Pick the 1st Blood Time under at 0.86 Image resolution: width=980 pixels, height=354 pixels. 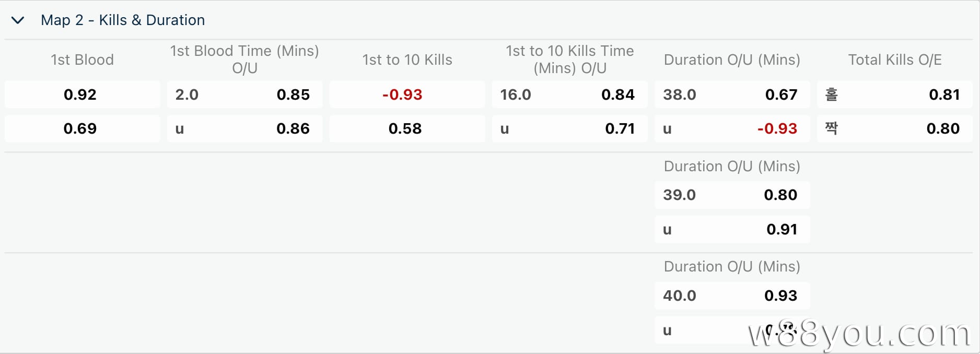coord(244,128)
